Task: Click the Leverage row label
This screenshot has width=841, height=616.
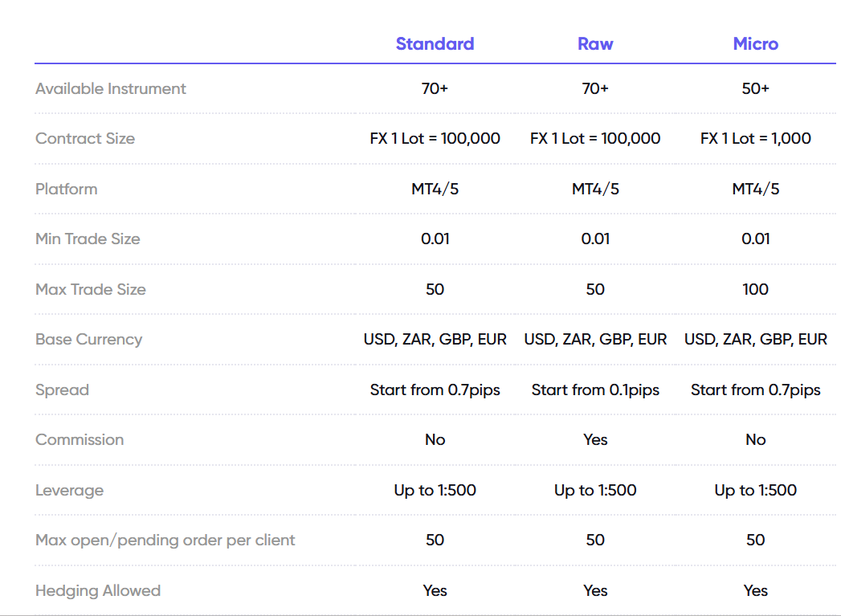Action: (69, 491)
